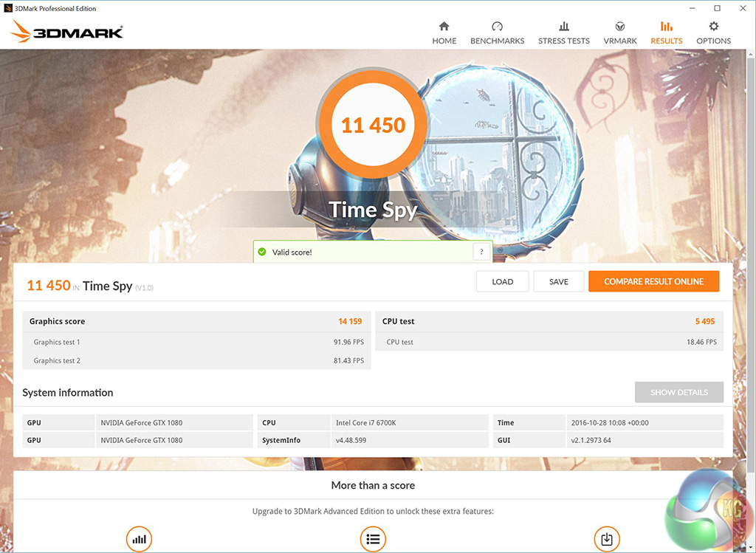Open the OPTIONS tab
This screenshot has height=553, width=756.
tap(714, 32)
